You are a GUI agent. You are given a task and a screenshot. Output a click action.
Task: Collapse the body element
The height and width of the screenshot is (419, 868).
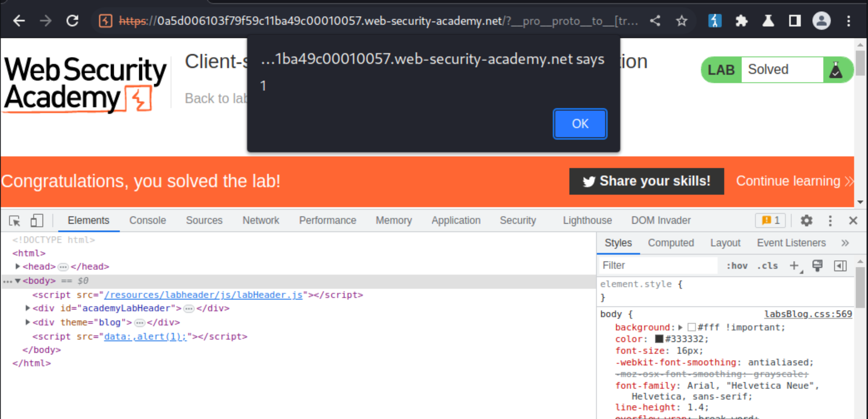tap(18, 281)
